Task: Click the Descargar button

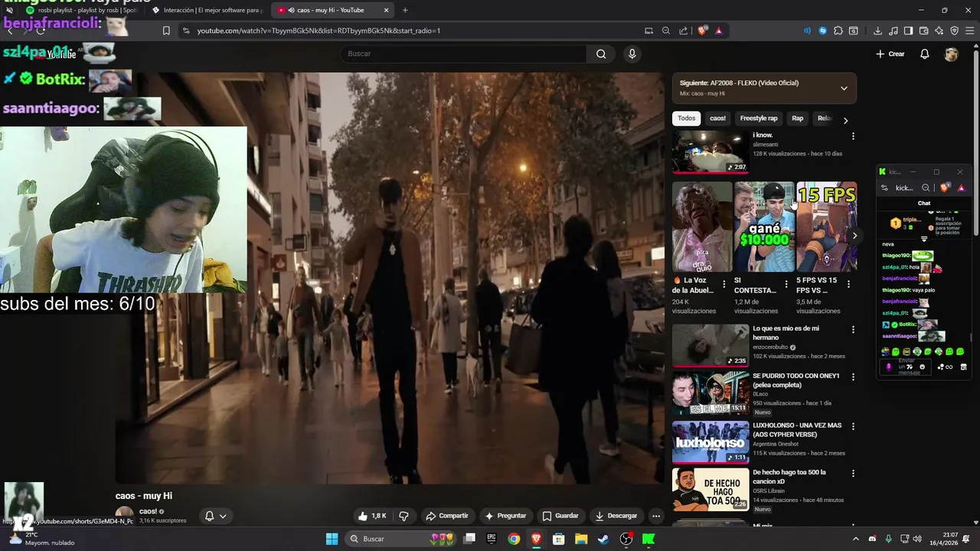Action: click(x=616, y=516)
